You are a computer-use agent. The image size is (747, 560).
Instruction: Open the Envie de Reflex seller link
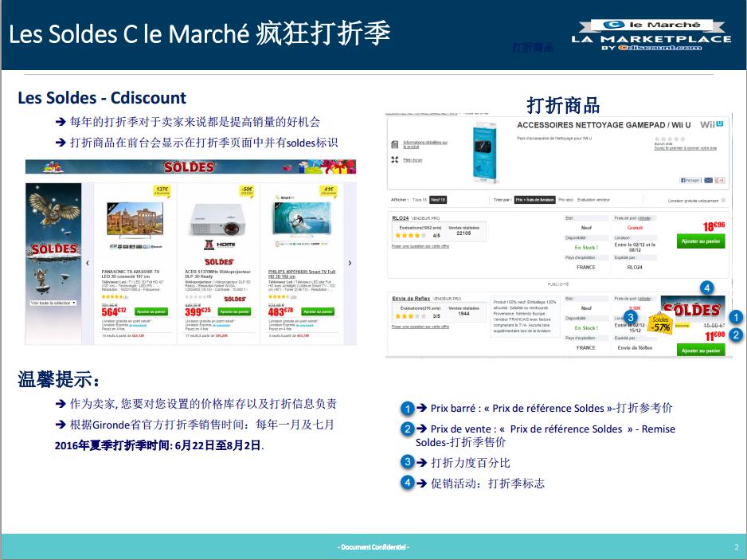coord(411,299)
